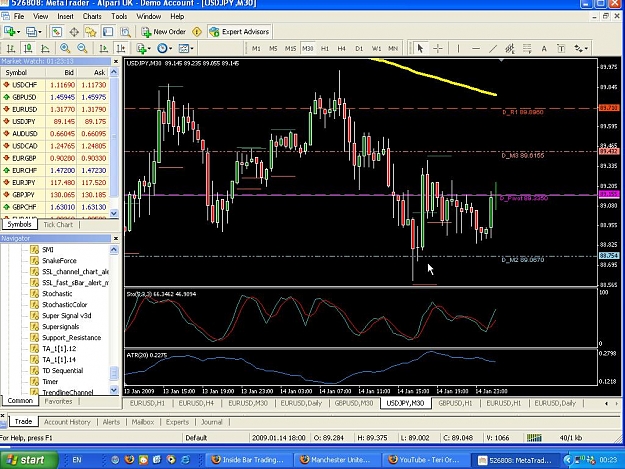Zoom in on the chart
625x469 pixels.
coord(65,49)
